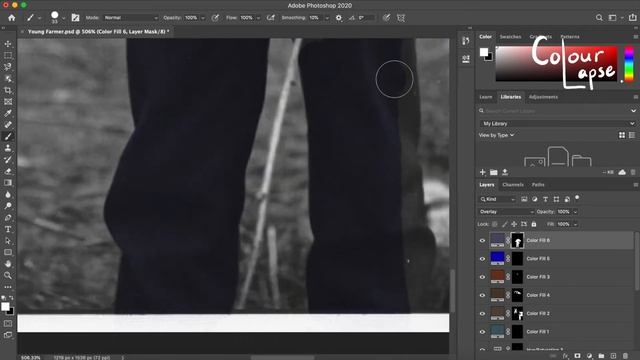
Task: Hide the Color Fill 6 layer
Action: click(x=482, y=240)
